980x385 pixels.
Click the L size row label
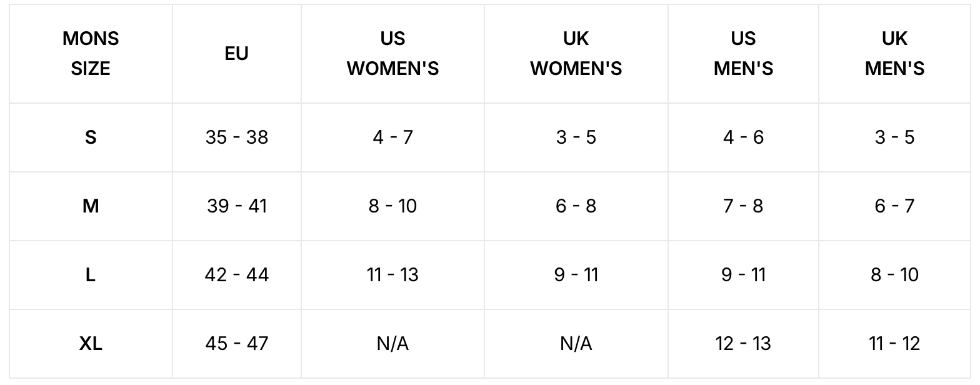[x=91, y=275]
